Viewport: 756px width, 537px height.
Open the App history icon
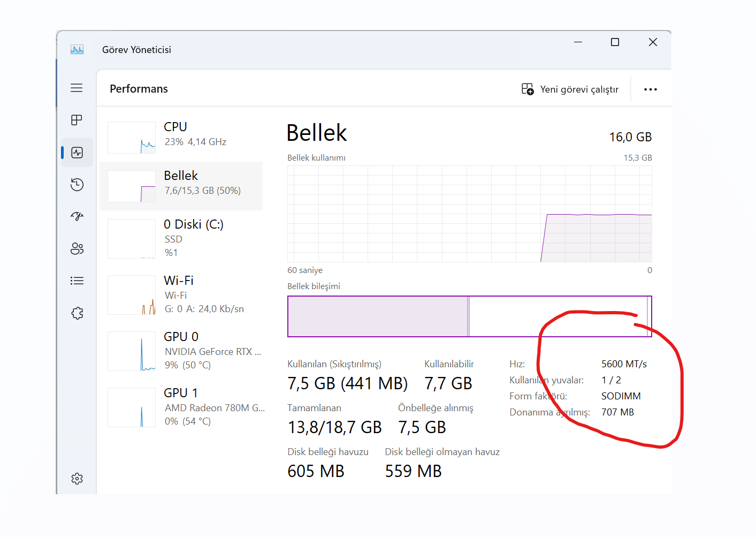click(77, 185)
